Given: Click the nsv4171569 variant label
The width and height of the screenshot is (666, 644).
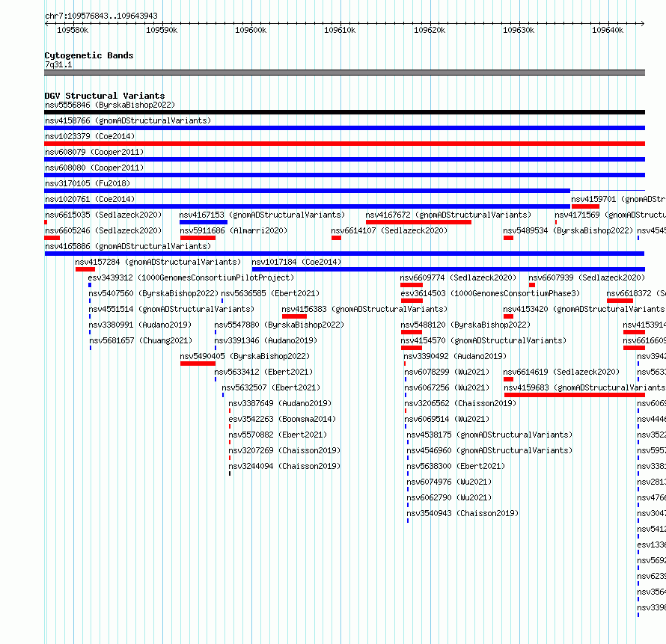Looking at the screenshot, I should 610,215.
